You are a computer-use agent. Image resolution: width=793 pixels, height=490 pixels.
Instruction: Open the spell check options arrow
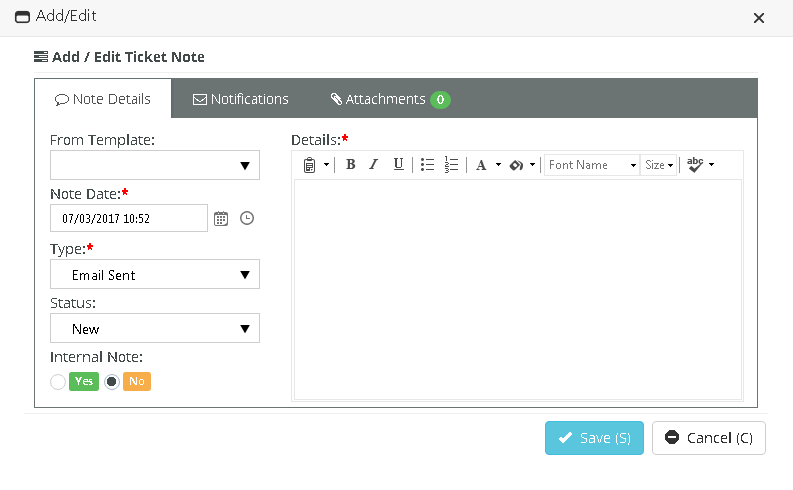coord(712,165)
